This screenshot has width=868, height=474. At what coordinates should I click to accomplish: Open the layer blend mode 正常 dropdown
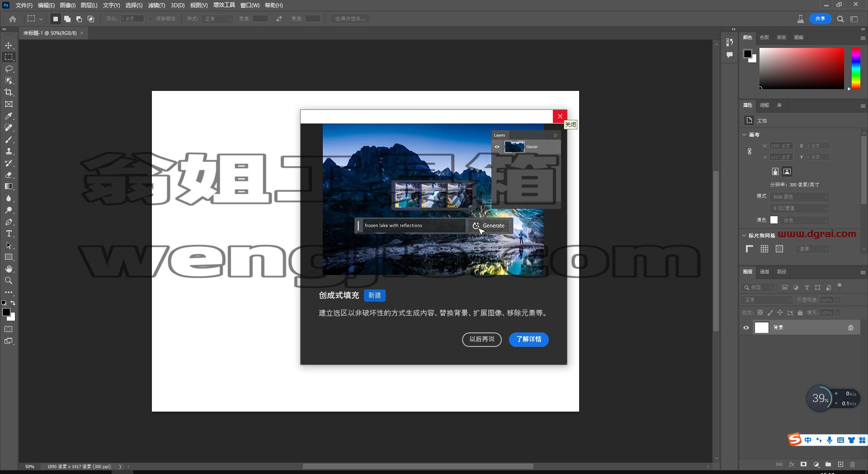(x=767, y=300)
